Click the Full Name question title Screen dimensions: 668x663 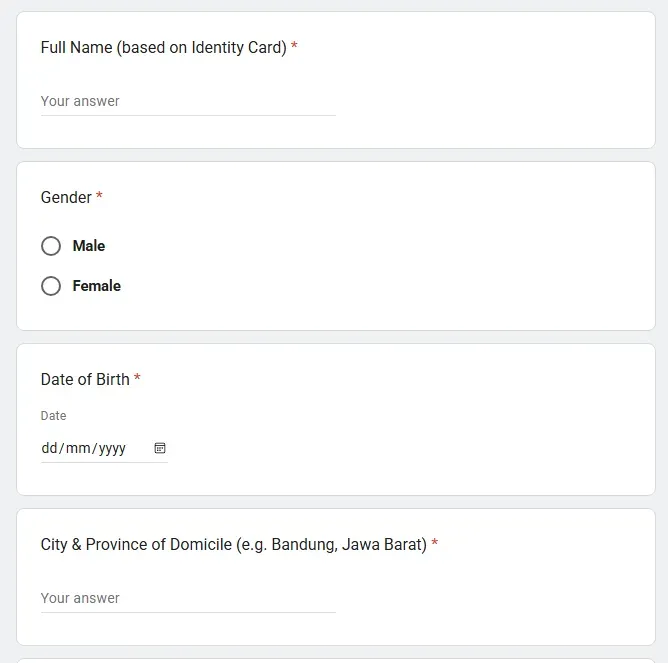(163, 47)
